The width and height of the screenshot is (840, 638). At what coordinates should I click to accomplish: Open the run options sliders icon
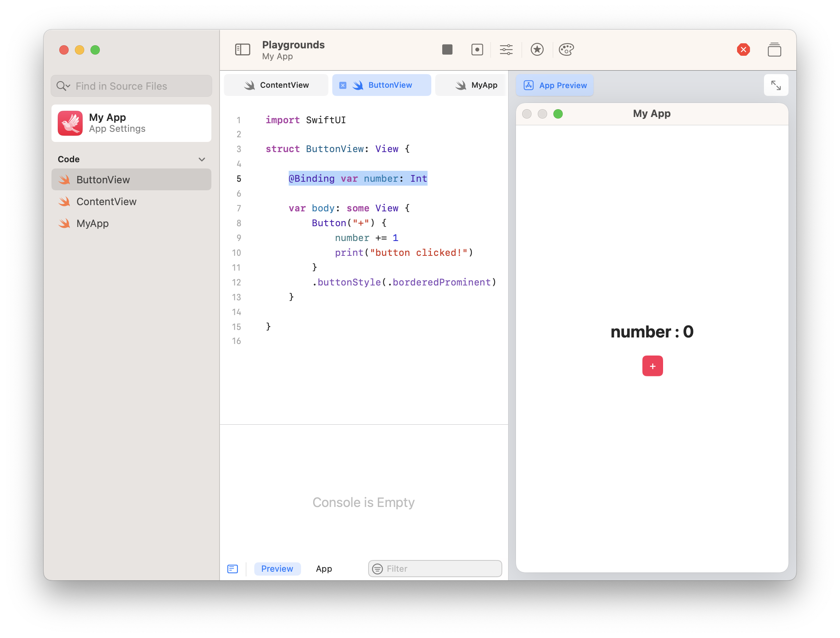506,50
